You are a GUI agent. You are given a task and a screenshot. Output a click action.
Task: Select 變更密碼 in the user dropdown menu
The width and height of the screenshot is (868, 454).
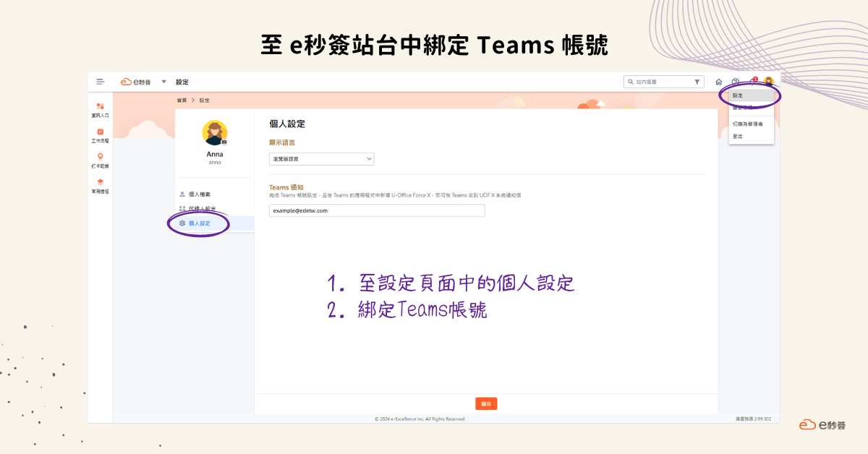click(752, 108)
